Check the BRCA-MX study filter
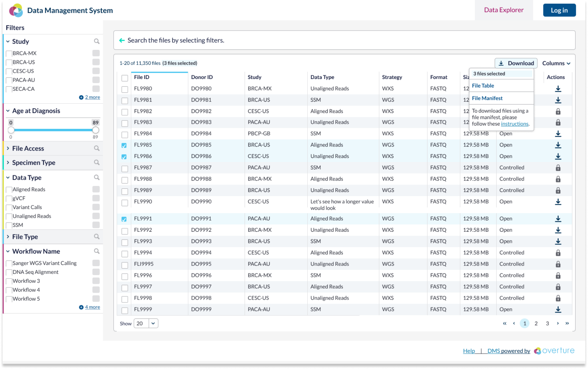588x369 pixels. pyautogui.click(x=9, y=54)
